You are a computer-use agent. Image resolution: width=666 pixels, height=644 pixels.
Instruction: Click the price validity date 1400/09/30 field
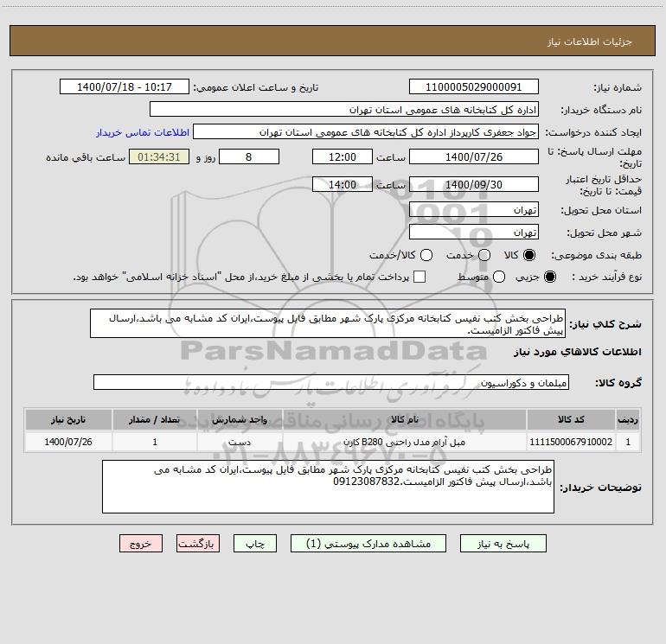[474, 185]
